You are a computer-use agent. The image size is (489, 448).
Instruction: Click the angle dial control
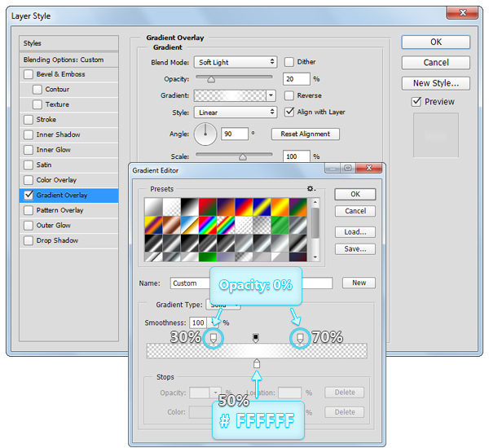click(205, 134)
